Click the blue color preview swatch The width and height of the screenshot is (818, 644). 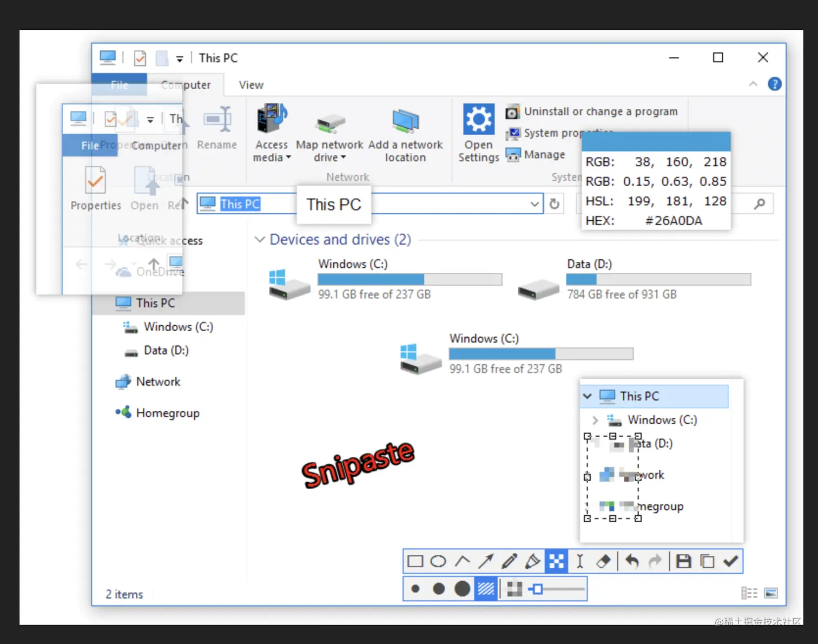pyautogui.click(x=656, y=142)
